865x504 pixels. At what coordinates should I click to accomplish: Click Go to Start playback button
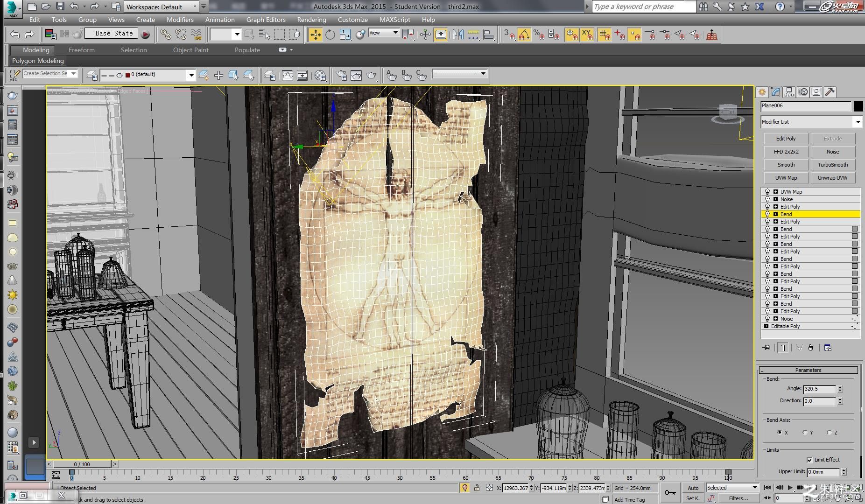tap(767, 488)
